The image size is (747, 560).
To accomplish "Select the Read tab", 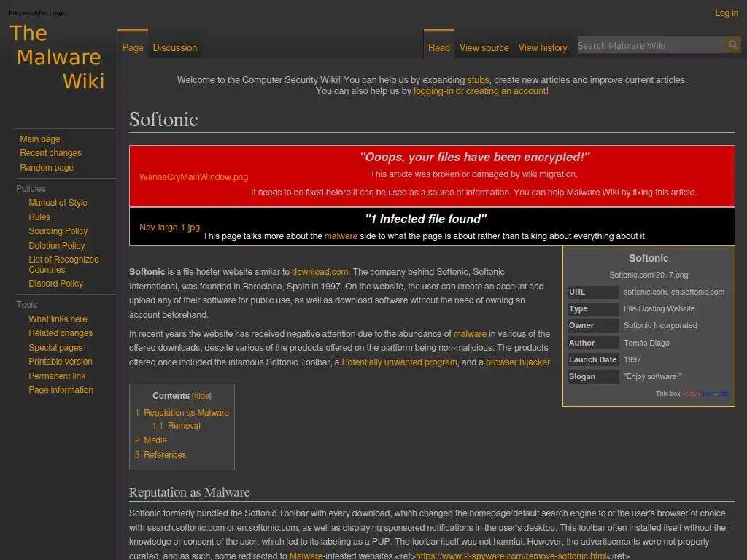I will pos(438,47).
